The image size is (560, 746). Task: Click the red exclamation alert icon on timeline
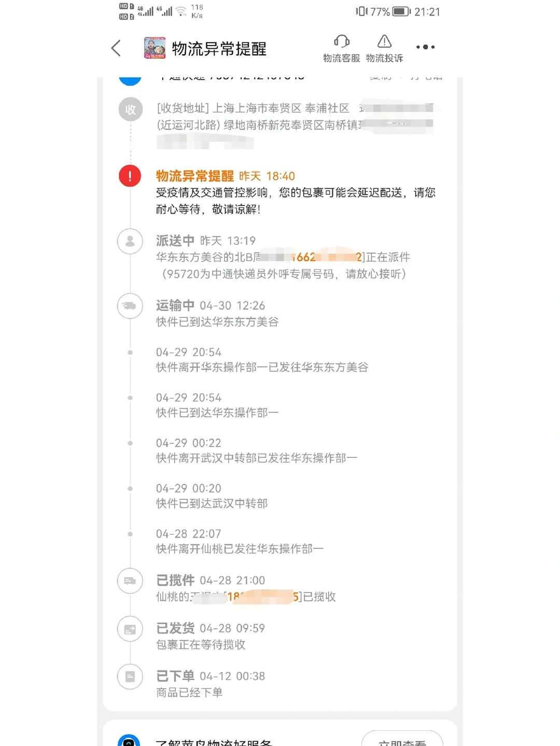[x=130, y=176]
